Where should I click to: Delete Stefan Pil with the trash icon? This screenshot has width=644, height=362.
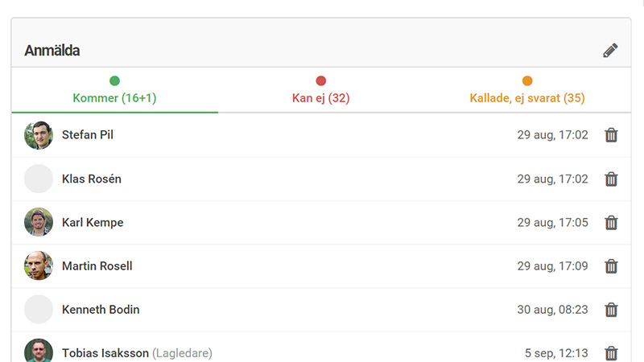(611, 135)
